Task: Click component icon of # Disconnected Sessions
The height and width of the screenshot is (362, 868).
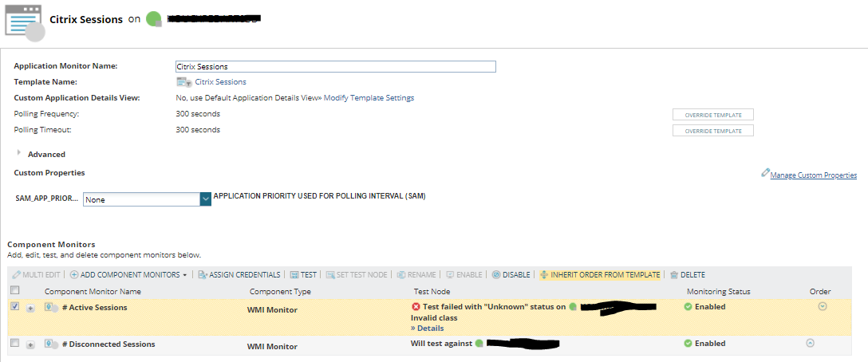Action: coord(52,344)
